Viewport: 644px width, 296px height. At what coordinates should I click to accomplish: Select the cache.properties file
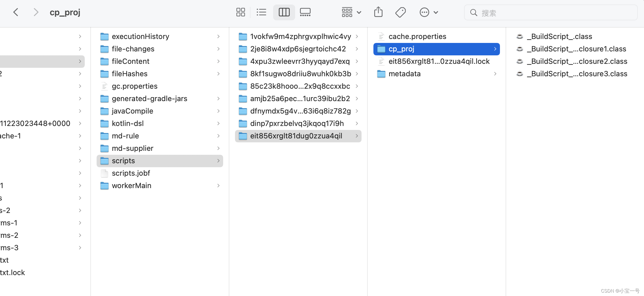click(437, 36)
